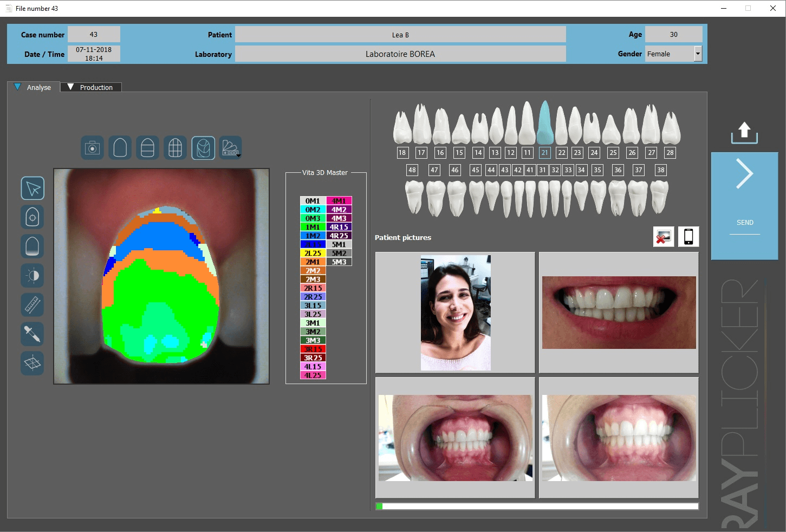Select the detailed shade mapping view
This screenshot has height=532, width=786.
click(x=203, y=148)
